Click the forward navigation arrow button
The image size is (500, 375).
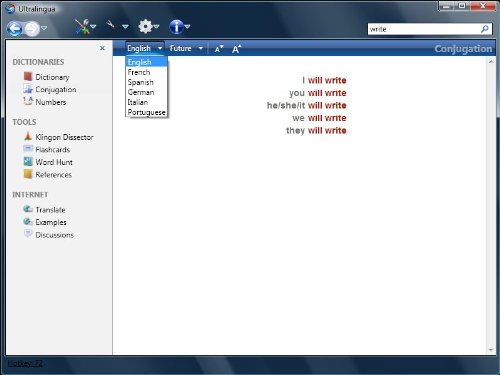pyautogui.click(x=32, y=29)
